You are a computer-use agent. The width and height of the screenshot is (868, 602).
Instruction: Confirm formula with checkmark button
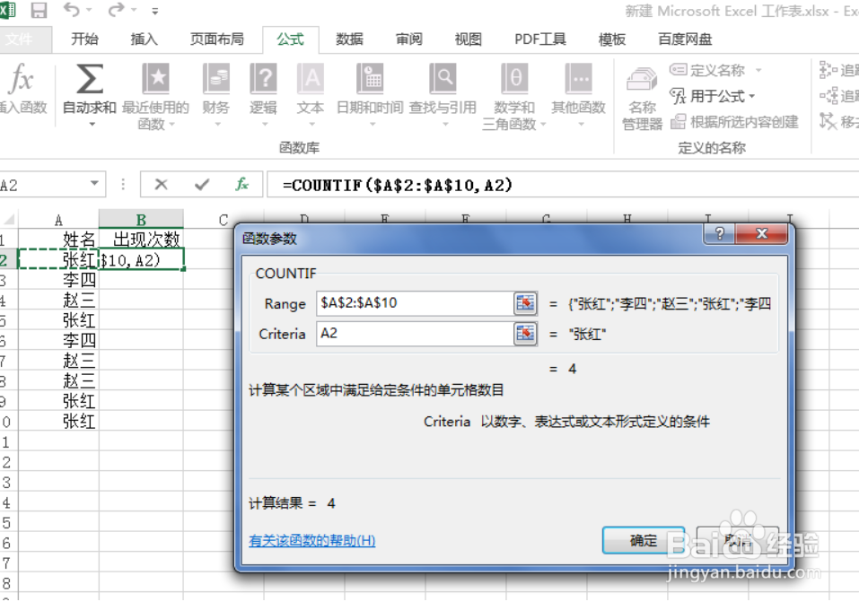[201, 184]
